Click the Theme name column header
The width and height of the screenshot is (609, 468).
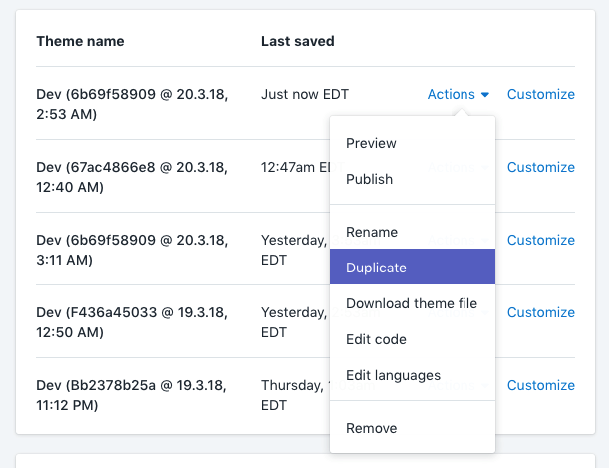[80, 41]
